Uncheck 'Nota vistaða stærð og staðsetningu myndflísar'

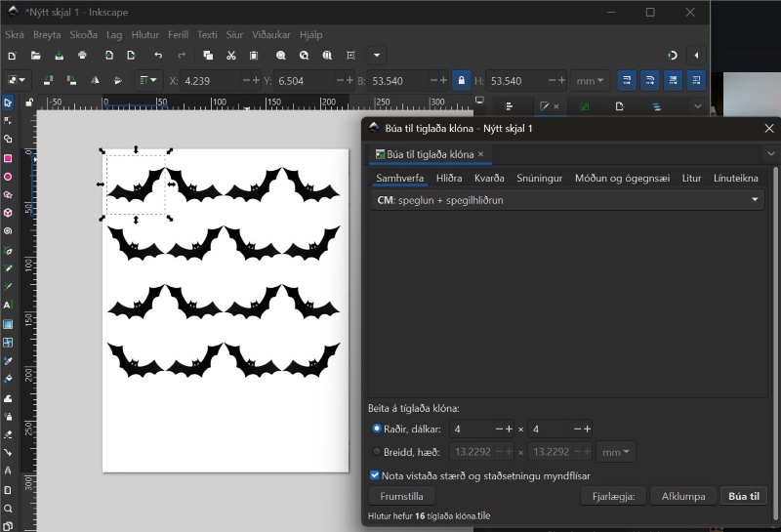pyautogui.click(x=375, y=474)
